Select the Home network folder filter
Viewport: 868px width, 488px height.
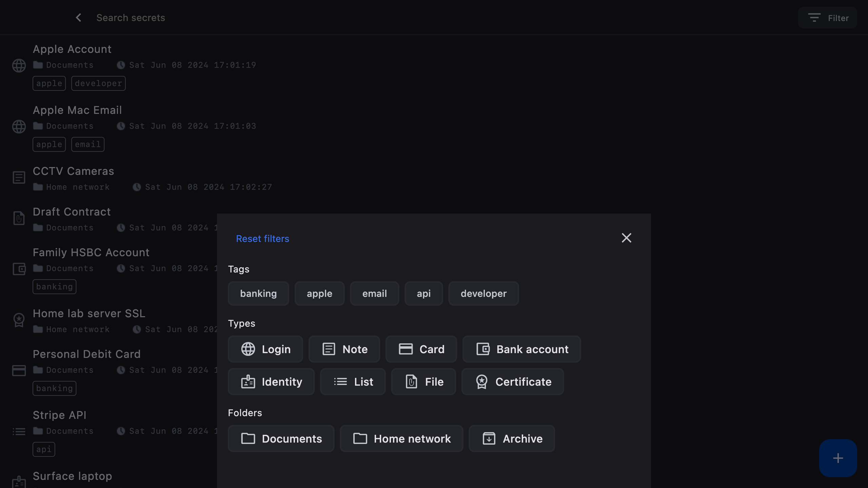401,439
